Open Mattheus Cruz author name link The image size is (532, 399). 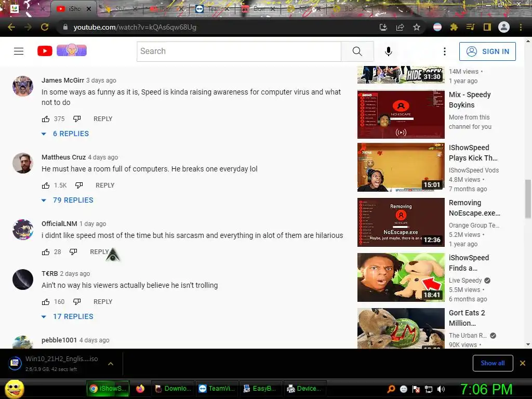coord(63,157)
